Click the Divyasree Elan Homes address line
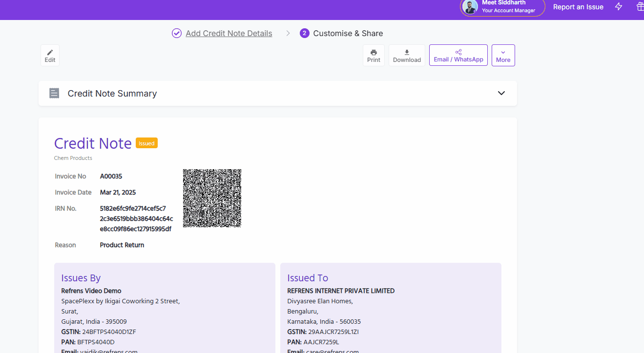Image resolution: width=644 pixels, height=353 pixels. [x=320, y=301]
